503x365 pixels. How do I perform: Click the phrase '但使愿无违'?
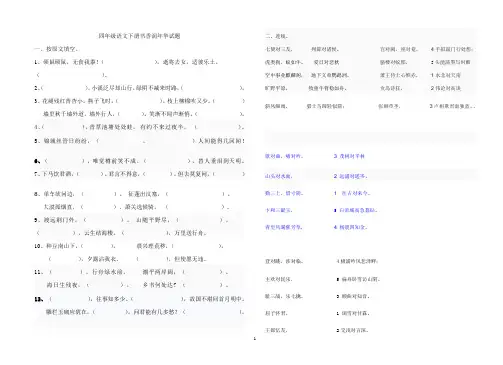[x=189, y=259]
